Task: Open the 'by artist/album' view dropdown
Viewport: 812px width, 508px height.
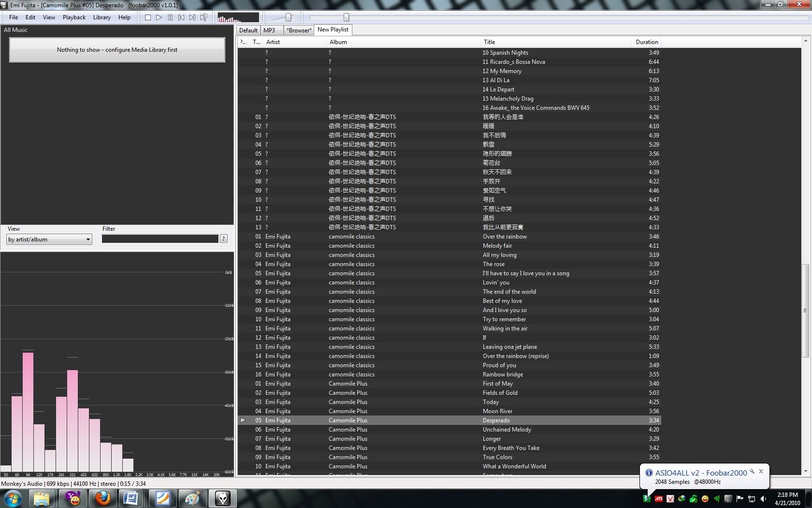Action: coord(49,239)
